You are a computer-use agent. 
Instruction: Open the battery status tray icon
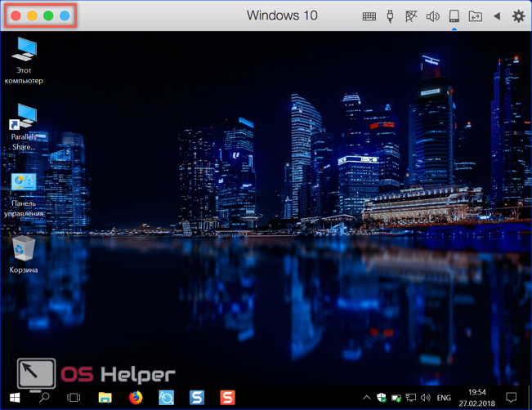point(396,398)
